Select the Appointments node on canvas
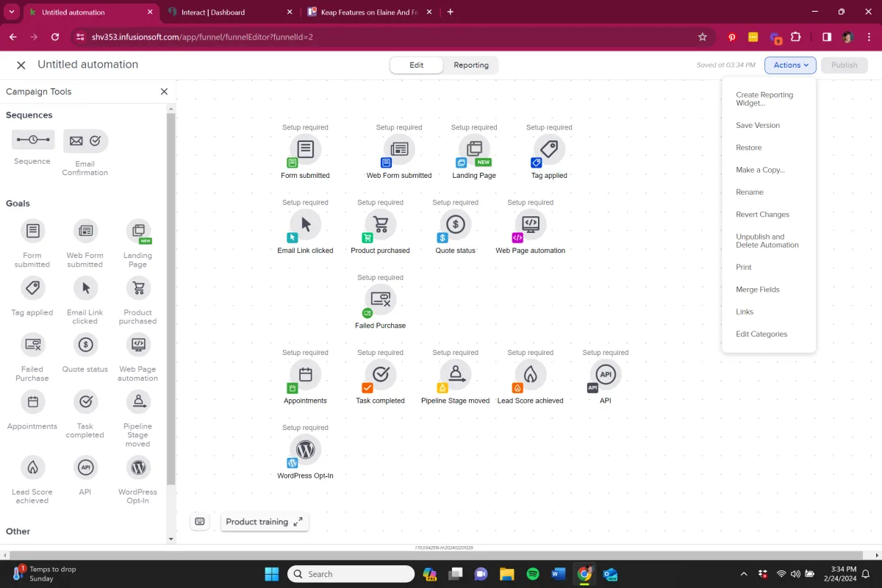882x588 pixels. 305,375
